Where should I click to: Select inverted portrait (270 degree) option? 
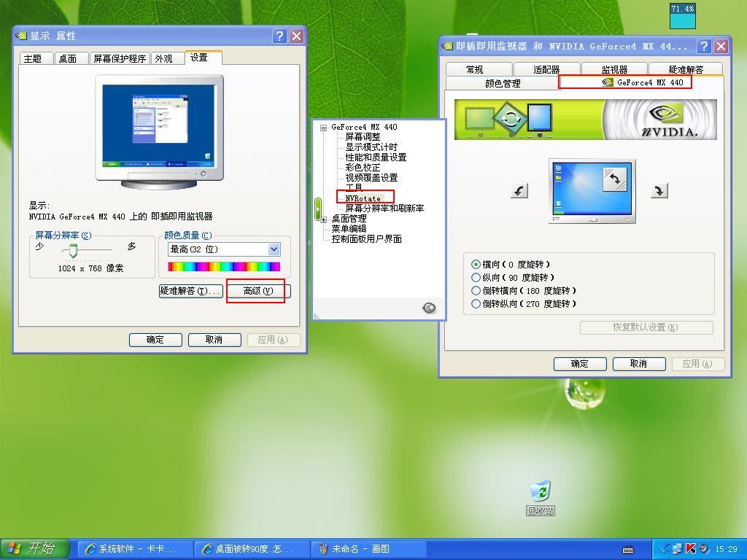tap(524, 304)
